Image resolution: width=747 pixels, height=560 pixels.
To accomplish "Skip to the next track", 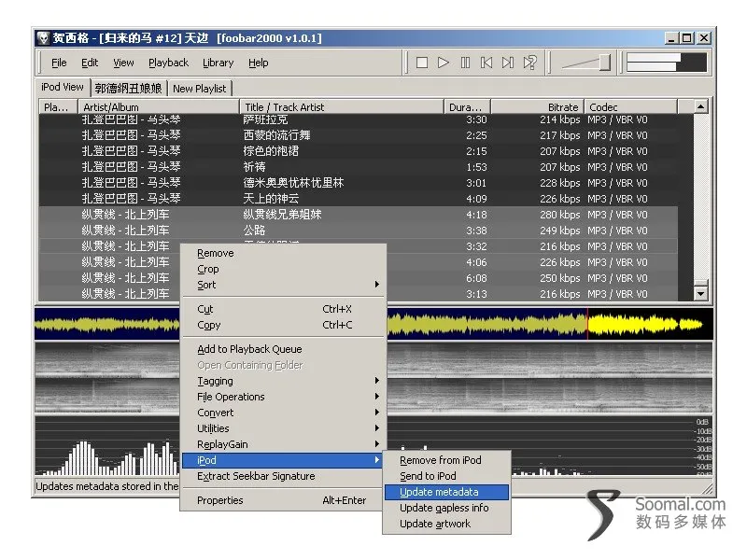I will (x=508, y=63).
